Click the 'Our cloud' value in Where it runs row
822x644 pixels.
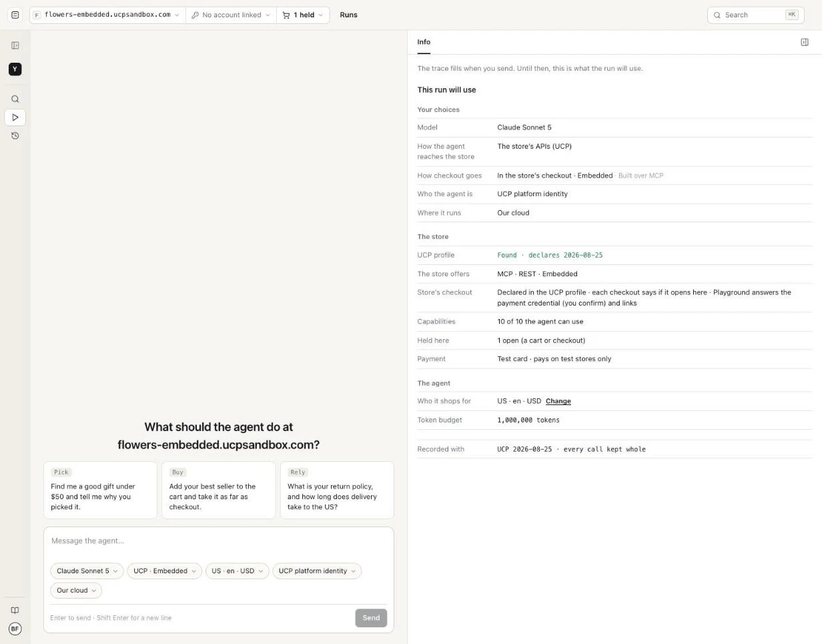click(x=513, y=213)
